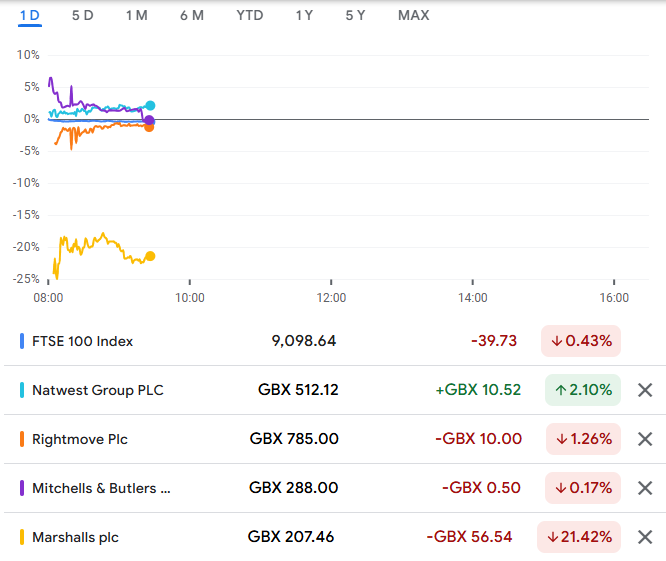Click the cyan Natwest endpoint dot on chart

tap(150, 105)
